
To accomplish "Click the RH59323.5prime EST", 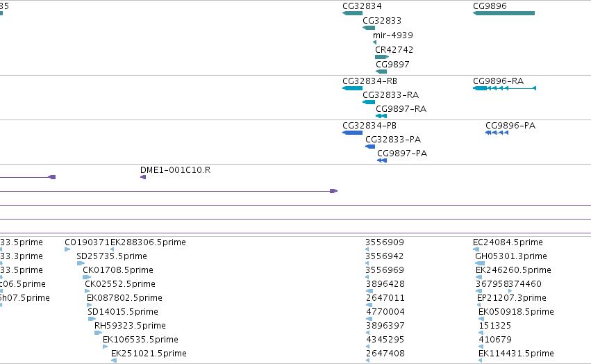I will point(130,326).
